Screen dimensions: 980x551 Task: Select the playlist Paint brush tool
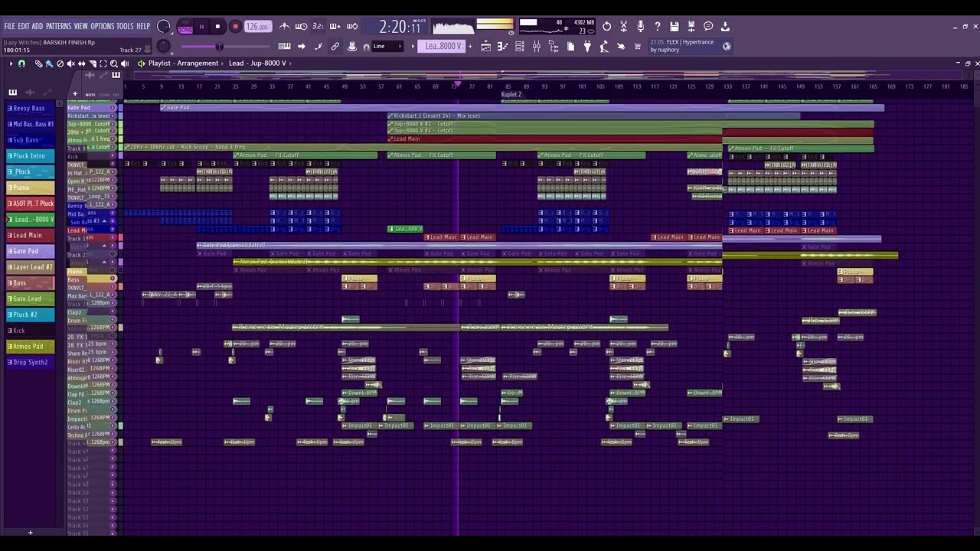[x=49, y=64]
